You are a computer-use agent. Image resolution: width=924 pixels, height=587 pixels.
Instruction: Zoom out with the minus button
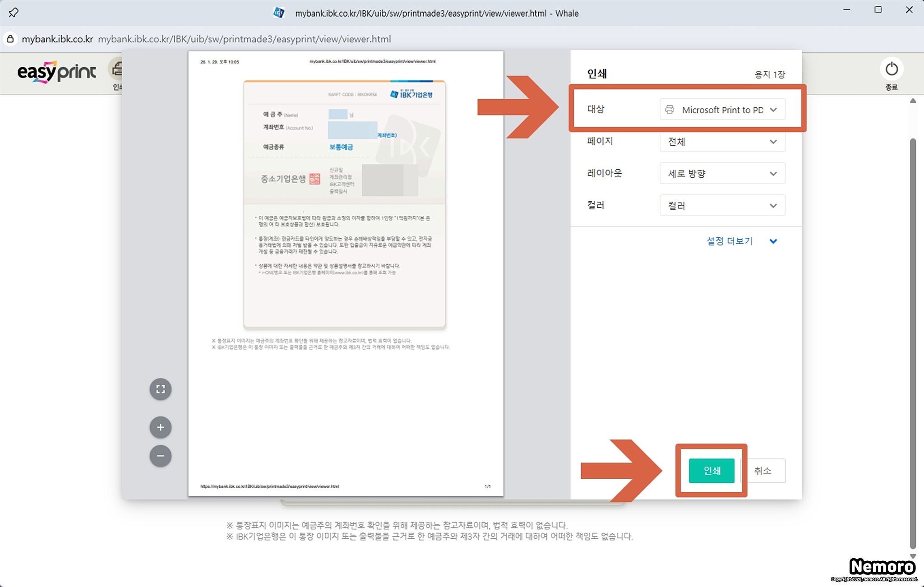click(160, 456)
